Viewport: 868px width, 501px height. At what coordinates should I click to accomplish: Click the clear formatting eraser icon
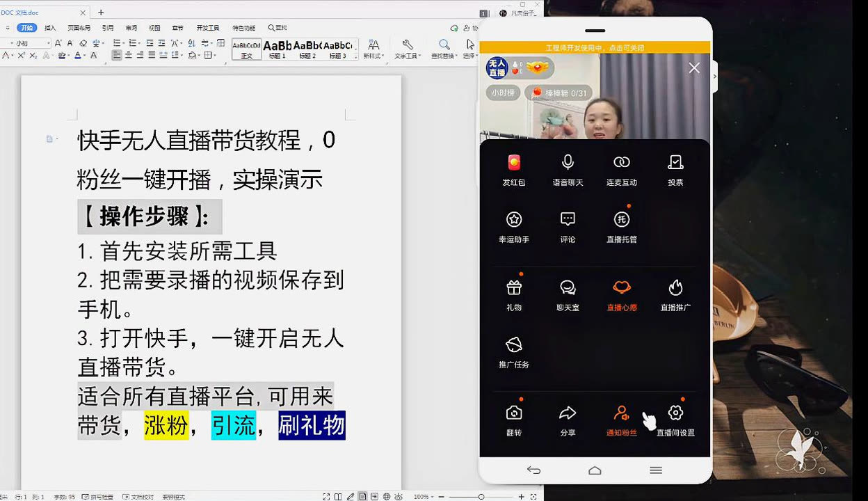coord(83,43)
